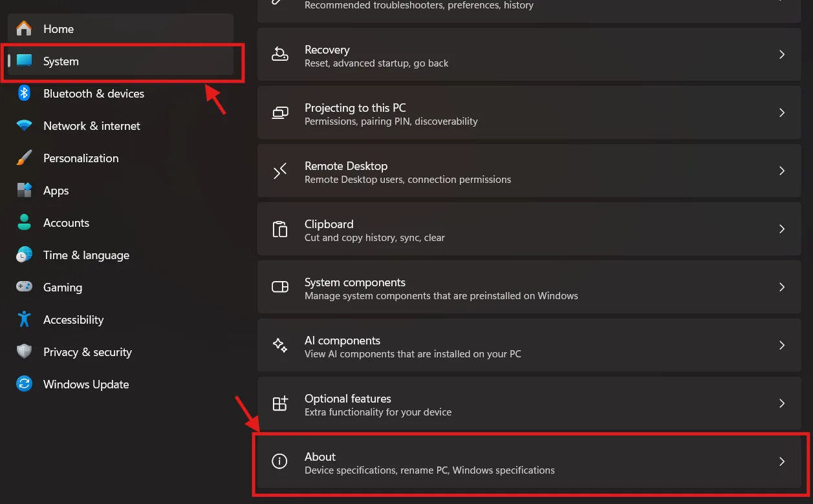Viewport: 813px width, 504px height.
Task: Click 'Reset, advanced startup, go back' text
Action: [x=376, y=63]
